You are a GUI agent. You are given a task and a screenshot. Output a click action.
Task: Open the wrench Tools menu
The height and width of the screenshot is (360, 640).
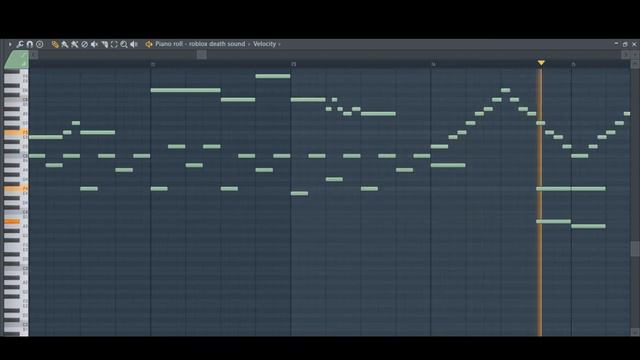pos(20,44)
